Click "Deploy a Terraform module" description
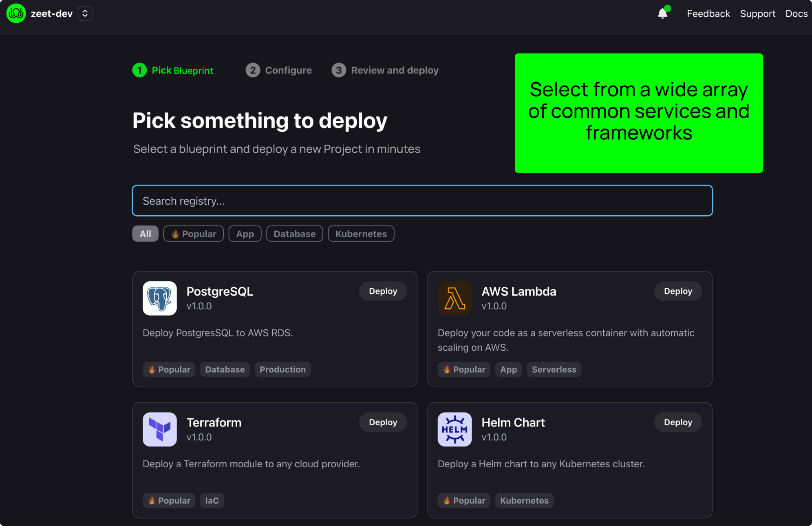This screenshot has width=812, height=526. click(252, 464)
